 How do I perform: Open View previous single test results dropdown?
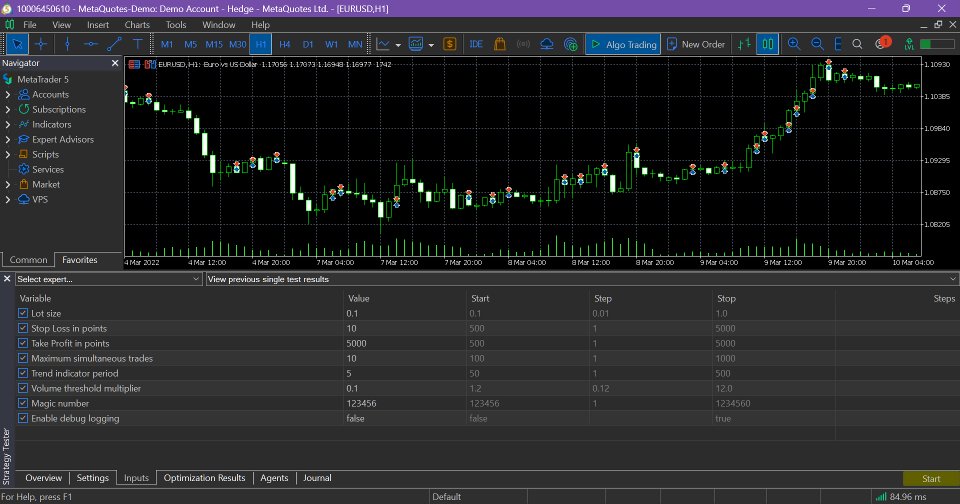(x=582, y=279)
